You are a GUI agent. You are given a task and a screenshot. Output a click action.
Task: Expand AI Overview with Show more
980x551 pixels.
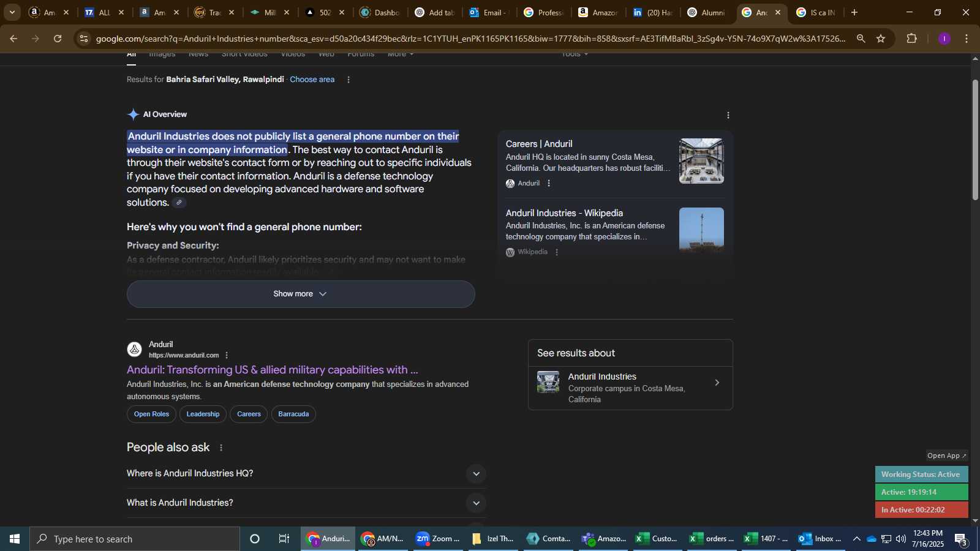pos(301,294)
